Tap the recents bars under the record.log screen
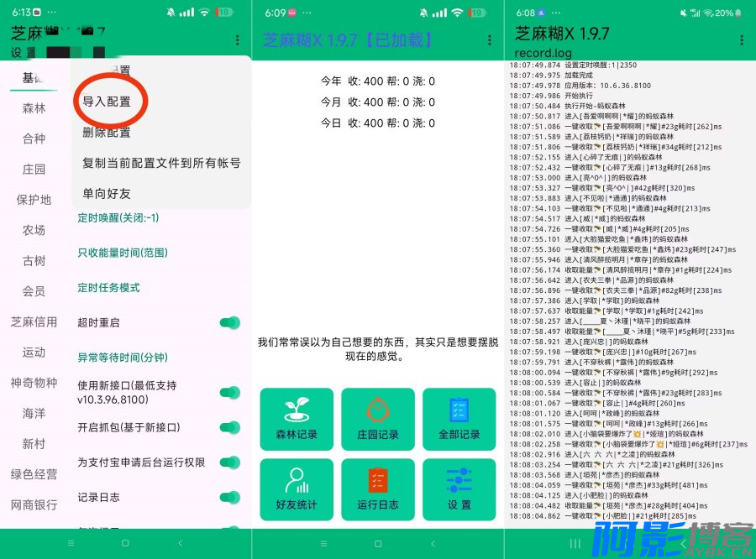Viewport: 756px width, 559px height. (x=575, y=544)
